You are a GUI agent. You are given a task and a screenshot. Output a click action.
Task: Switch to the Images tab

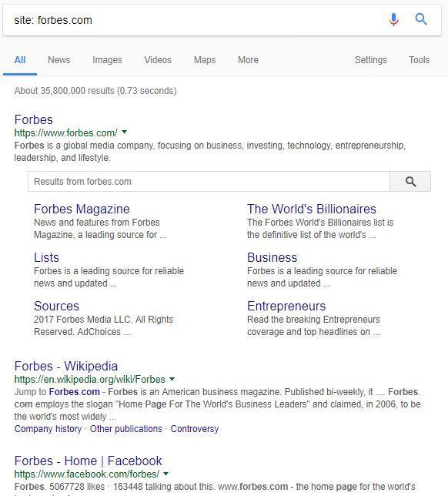click(107, 60)
